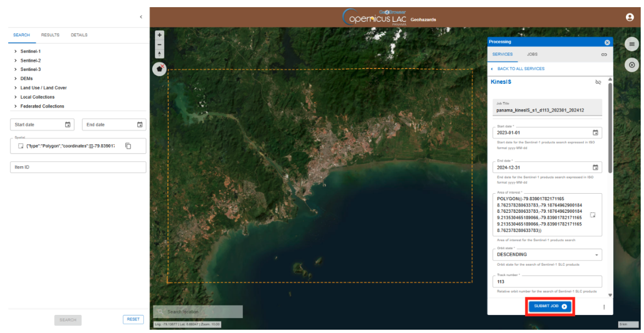The width and height of the screenshot is (644, 333).
Task: Toggle the processing services play button
Action: pos(632,65)
